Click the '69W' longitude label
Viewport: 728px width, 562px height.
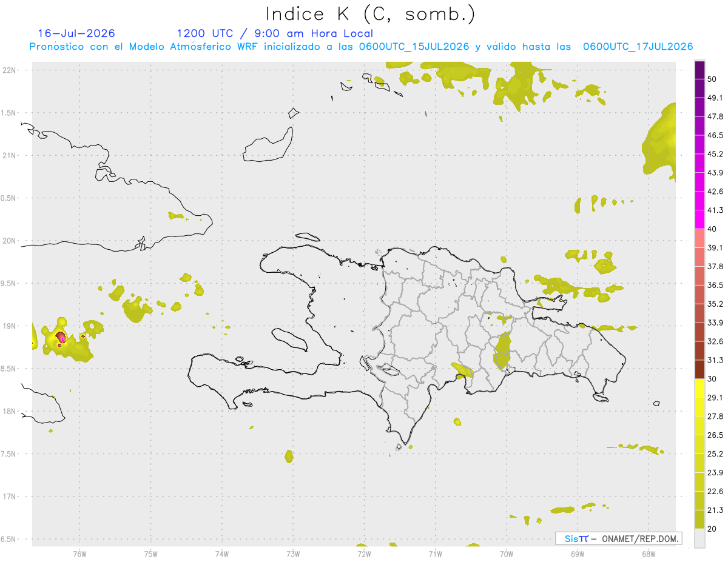(578, 554)
